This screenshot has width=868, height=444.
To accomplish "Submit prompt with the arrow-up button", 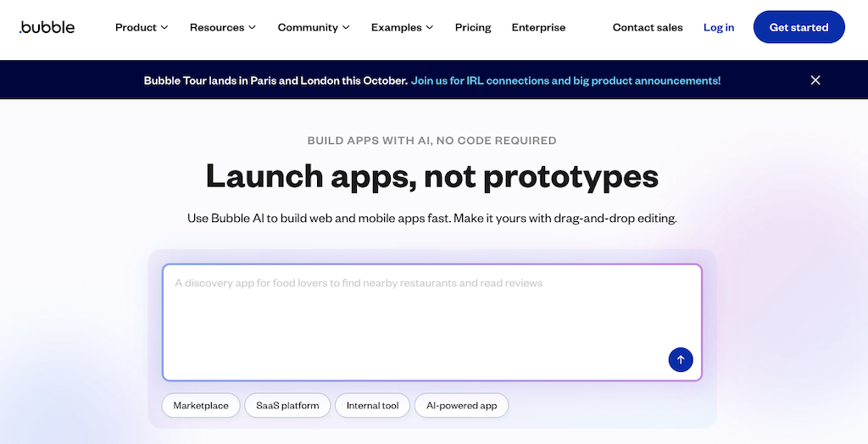I will 681,360.
